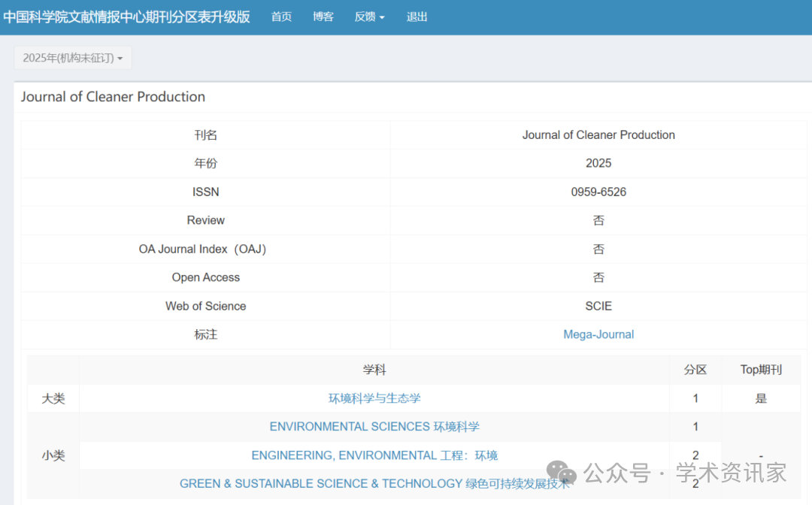The height and width of the screenshot is (505, 812).
Task: Open ENGINEERING, ENVIRONMENTAL 工程：环境 link
Action: [x=374, y=455]
